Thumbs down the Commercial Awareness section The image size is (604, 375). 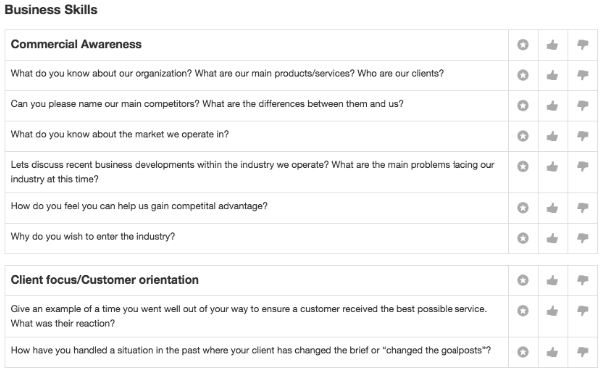click(x=582, y=45)
